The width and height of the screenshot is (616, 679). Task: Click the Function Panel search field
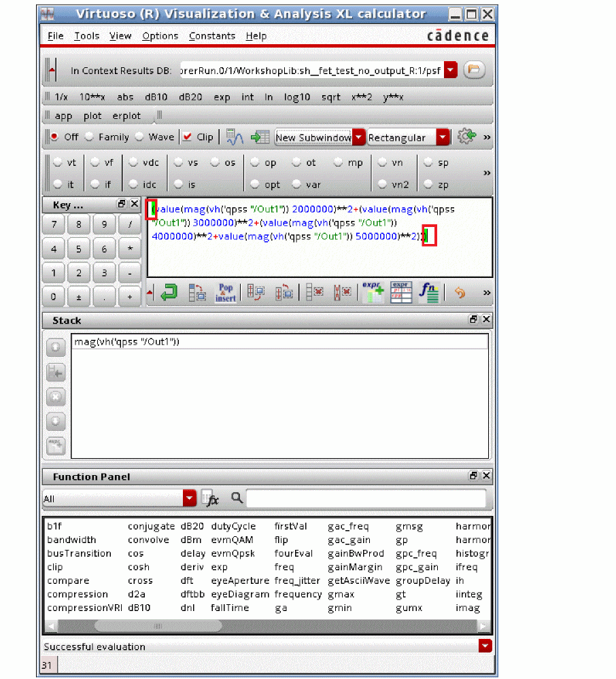coord(366,498)
